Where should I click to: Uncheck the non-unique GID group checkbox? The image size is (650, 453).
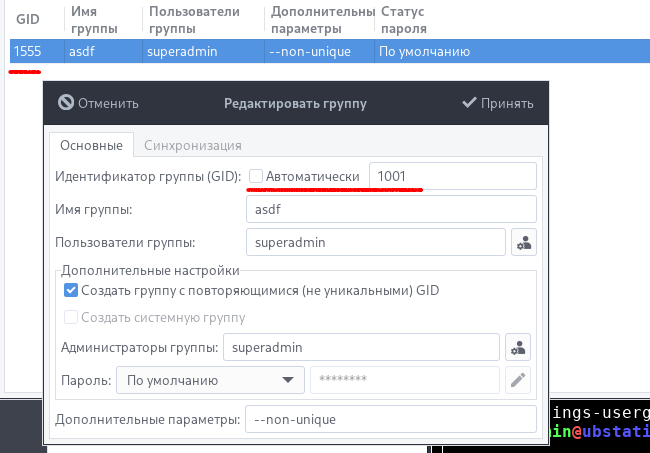[x=71, y=291]
